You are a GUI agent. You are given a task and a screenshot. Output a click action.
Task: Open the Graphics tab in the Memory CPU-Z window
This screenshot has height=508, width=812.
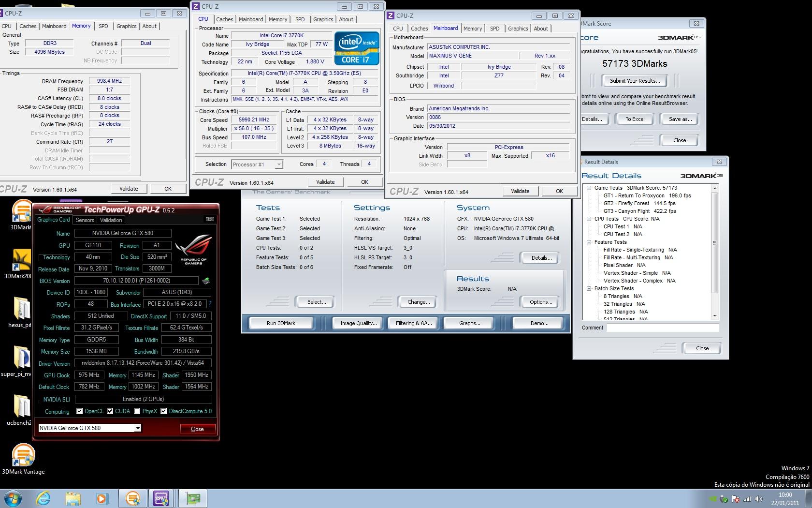(x=127, y=26)
